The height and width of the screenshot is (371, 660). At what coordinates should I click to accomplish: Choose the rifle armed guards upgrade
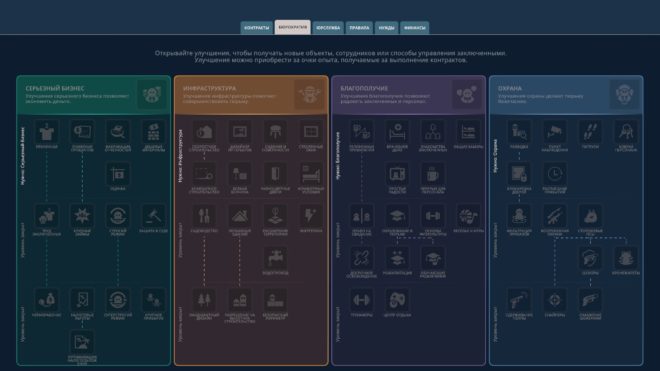pyautogui.click(x=554, y=216)
